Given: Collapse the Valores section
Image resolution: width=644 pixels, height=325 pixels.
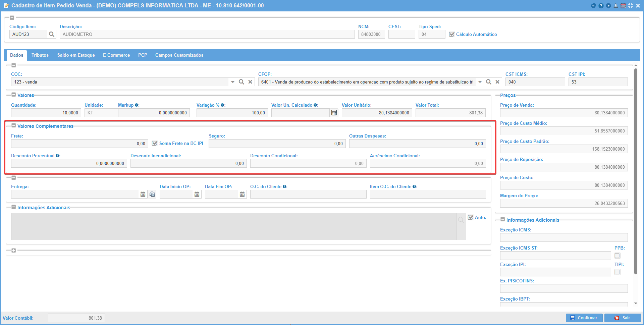Looking at the screenshot, I should [x=14, y=95].
